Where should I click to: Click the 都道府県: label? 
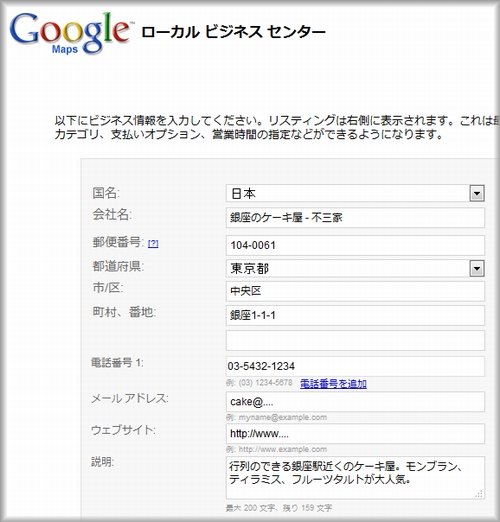(x=118, y=266)
